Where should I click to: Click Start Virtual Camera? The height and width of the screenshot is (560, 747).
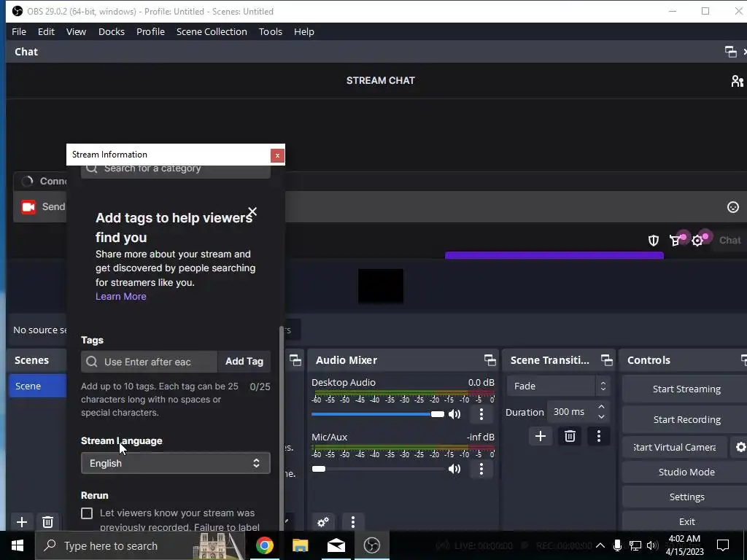point(675,447)
